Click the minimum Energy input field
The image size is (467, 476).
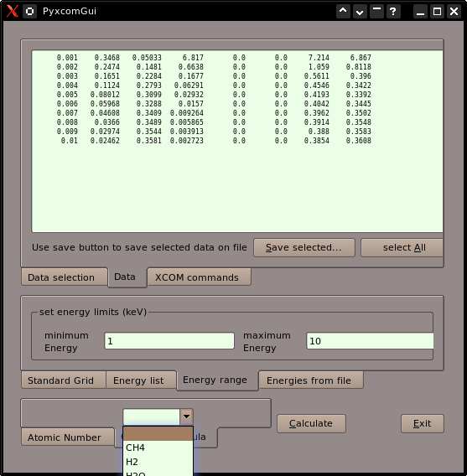pos(169,341)
